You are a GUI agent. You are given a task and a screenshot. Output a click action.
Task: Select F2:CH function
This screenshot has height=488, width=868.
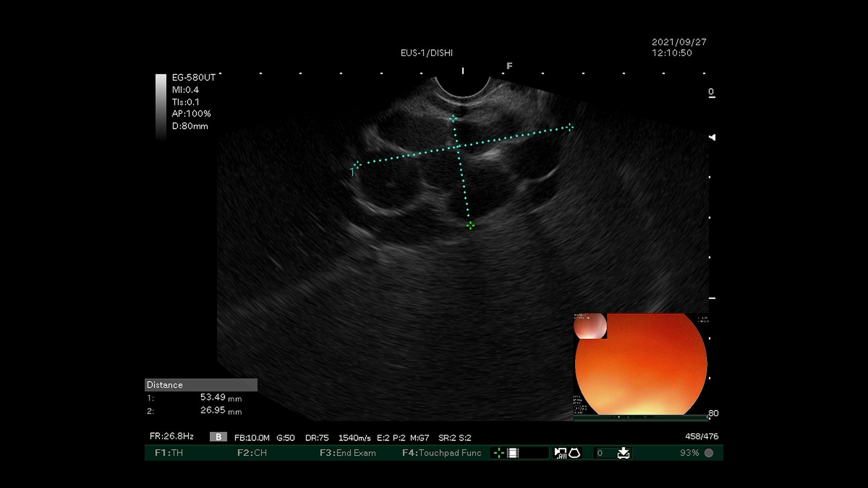click(252, 453)
